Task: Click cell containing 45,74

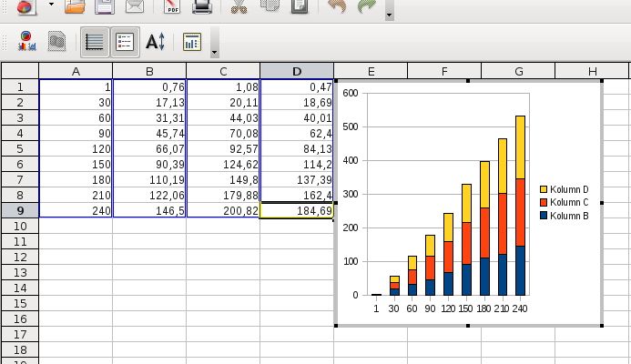Action: coord(149,133)
